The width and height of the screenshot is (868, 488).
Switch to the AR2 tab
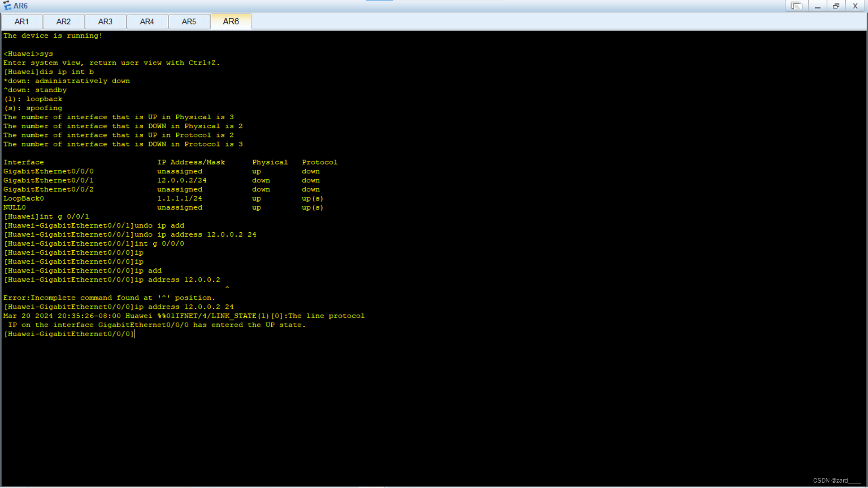63,22
